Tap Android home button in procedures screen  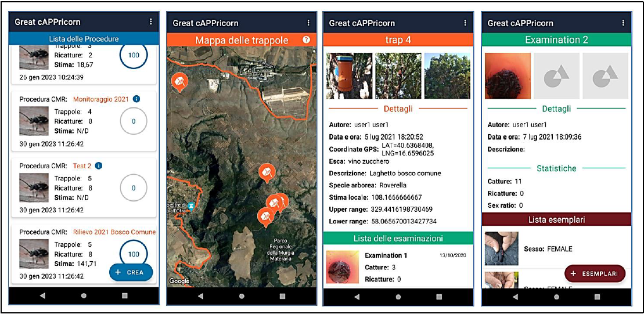coord(84,295)
